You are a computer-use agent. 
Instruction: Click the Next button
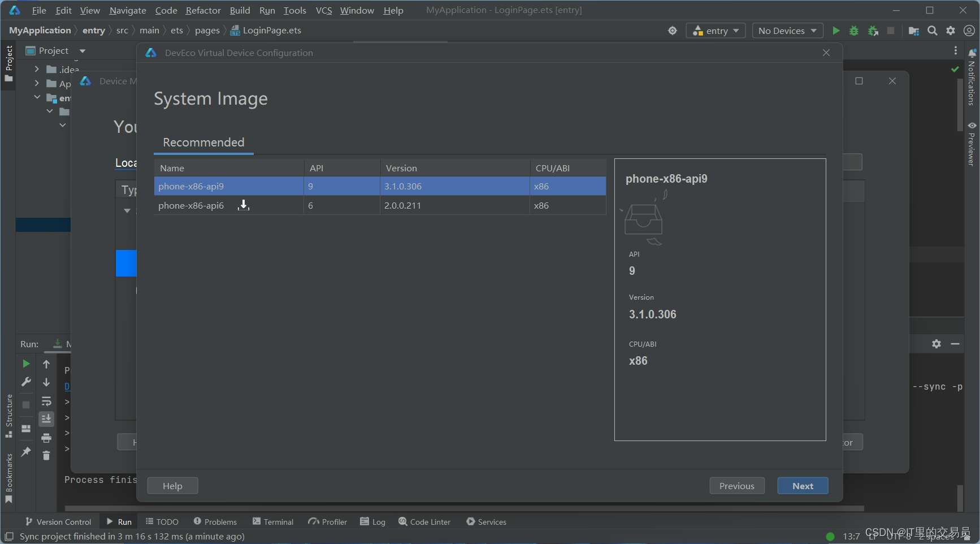803,486
